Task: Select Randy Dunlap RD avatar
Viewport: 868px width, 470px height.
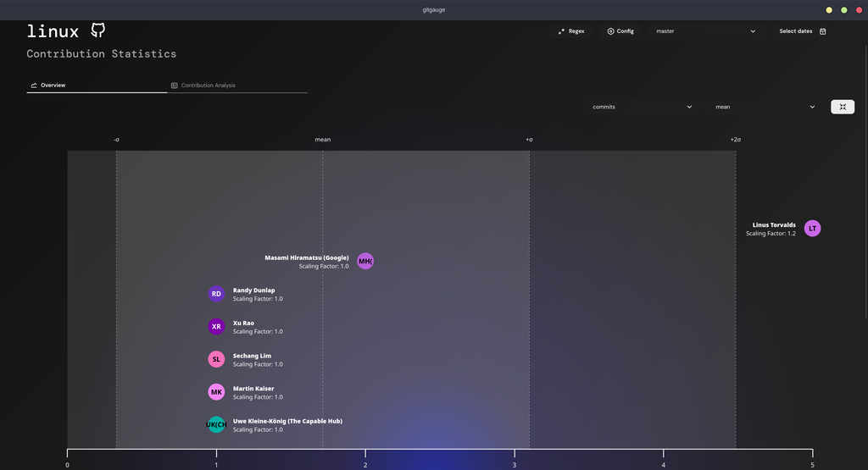Action: tap(216, 294)
